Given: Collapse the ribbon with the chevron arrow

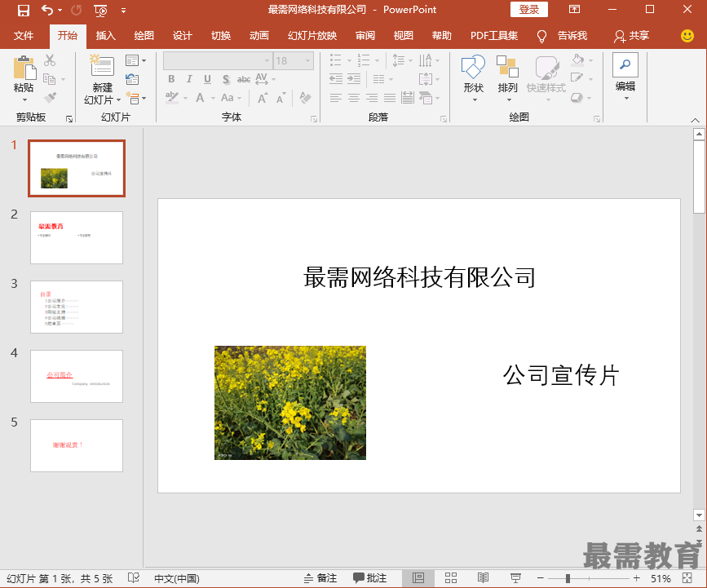Looking at the screenshot, I should click(x=695, y=120).
